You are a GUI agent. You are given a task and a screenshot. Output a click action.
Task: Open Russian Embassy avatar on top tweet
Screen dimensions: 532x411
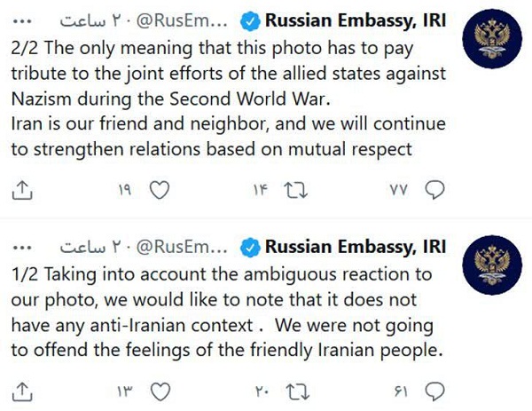point(492,39)
